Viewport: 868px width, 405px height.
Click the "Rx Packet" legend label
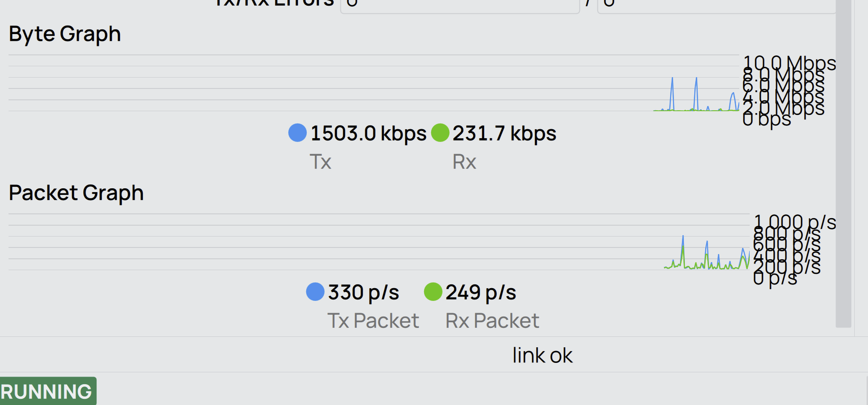[x=492, y=321]
